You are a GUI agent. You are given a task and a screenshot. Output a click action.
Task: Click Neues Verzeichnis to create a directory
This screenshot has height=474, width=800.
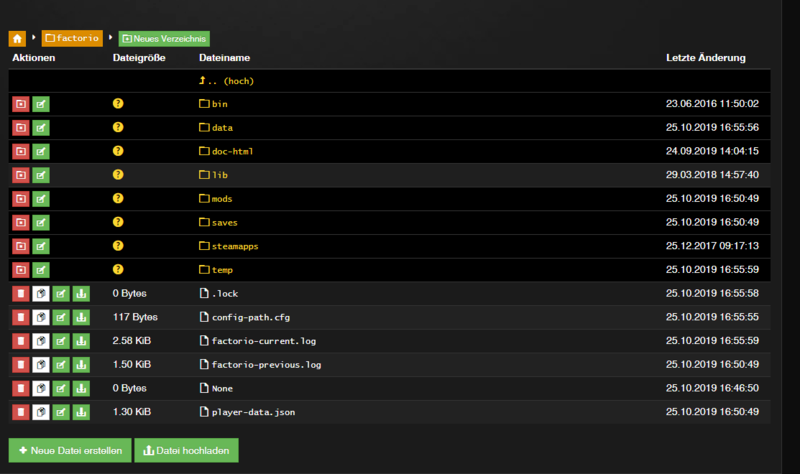pyautogui.click(x=164, y=39)
